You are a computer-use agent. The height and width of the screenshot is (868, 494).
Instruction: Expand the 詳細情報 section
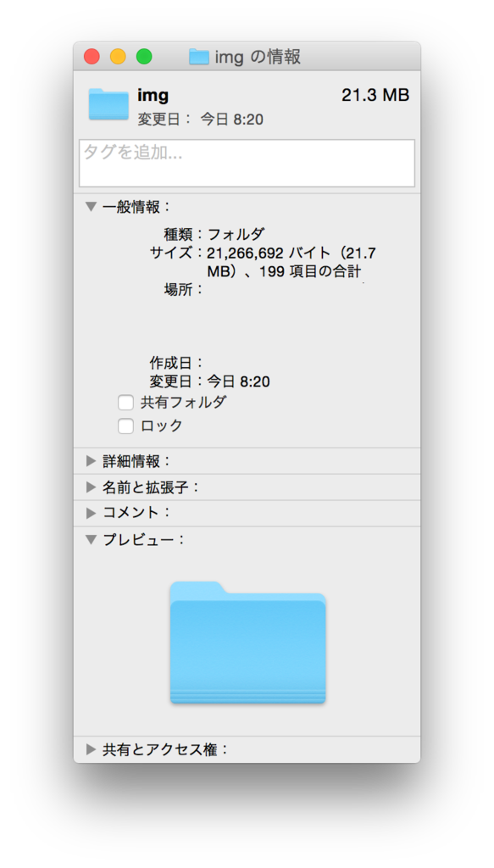(x=91, y=460)
